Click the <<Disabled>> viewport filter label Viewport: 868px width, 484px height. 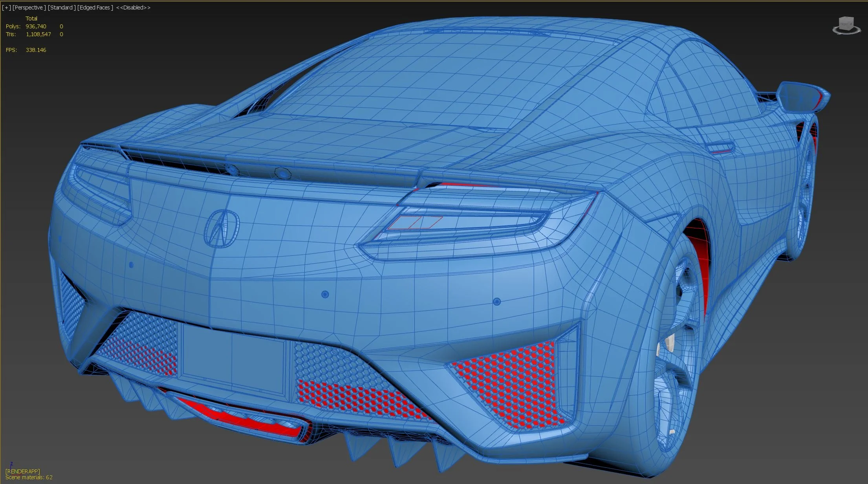(133, 7)
